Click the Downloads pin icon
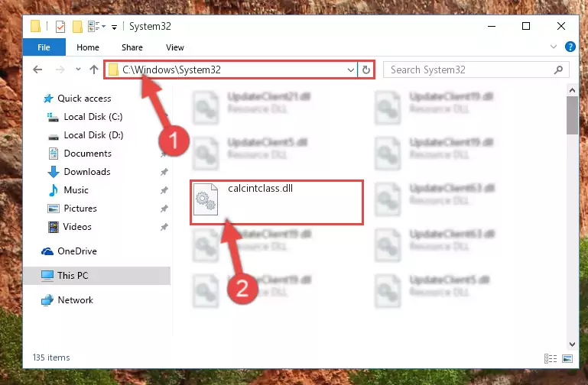This screenshot has height=385, width=588. [164, 172]
